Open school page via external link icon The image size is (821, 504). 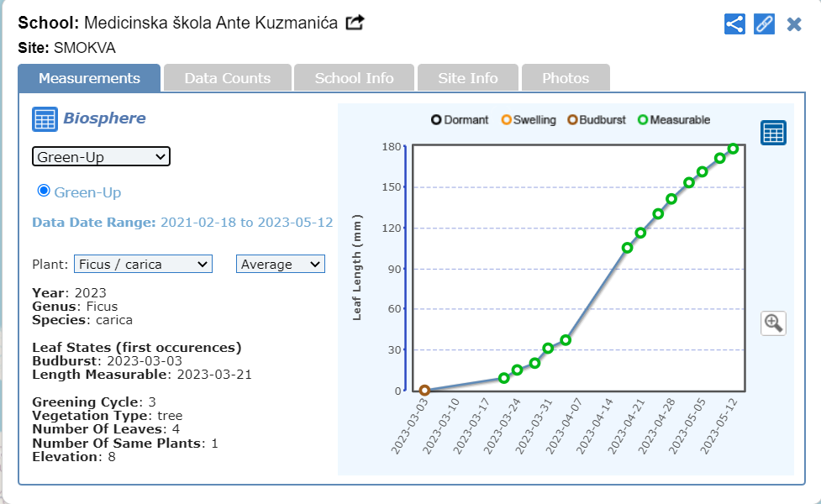point(355,23)
